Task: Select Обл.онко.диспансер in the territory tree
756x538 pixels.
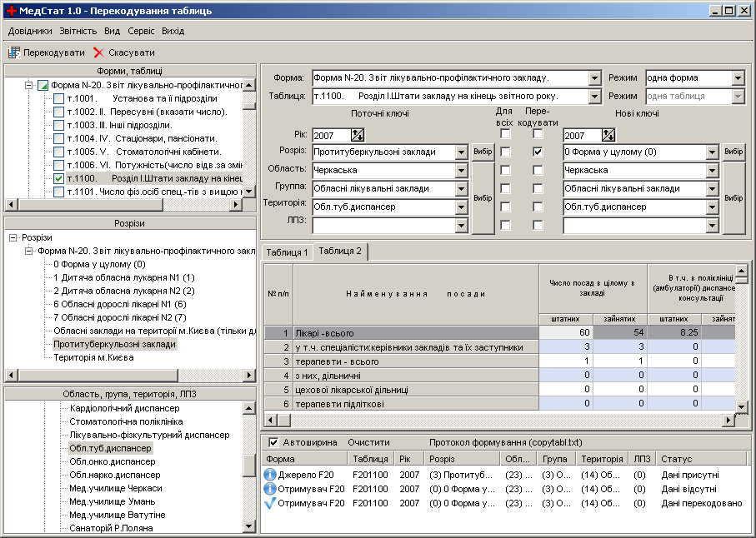Action: pos(113,461)
